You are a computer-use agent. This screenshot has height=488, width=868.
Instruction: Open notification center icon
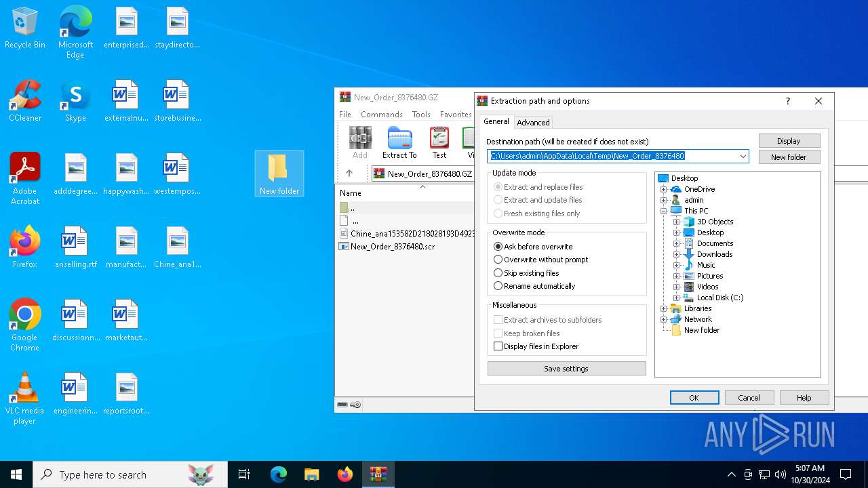tap(846, 474)
